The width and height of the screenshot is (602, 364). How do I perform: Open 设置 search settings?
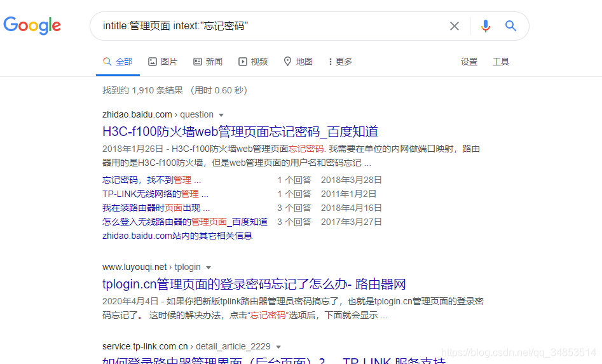pyautogui.click(x=469, y=62)
